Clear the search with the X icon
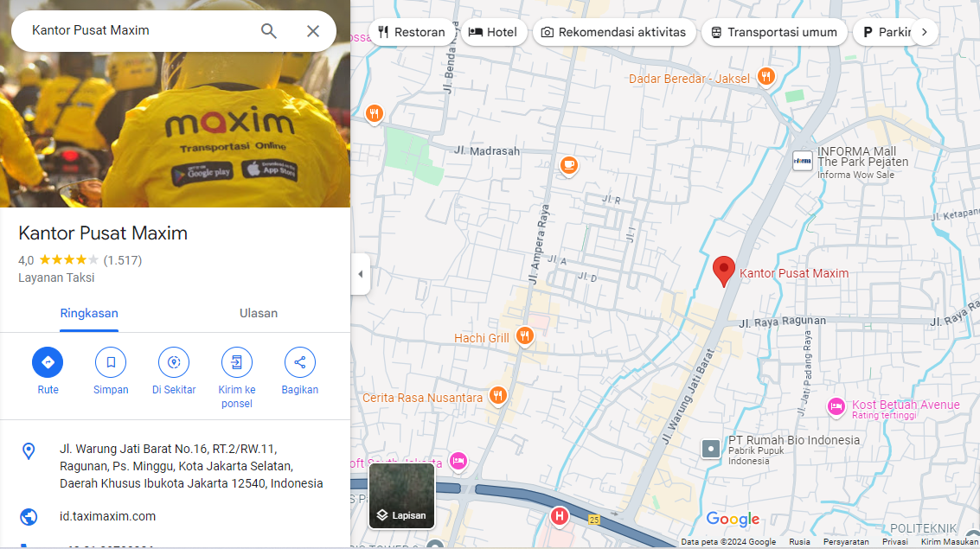This screenshot has width=980, height=549. [313, 30]
